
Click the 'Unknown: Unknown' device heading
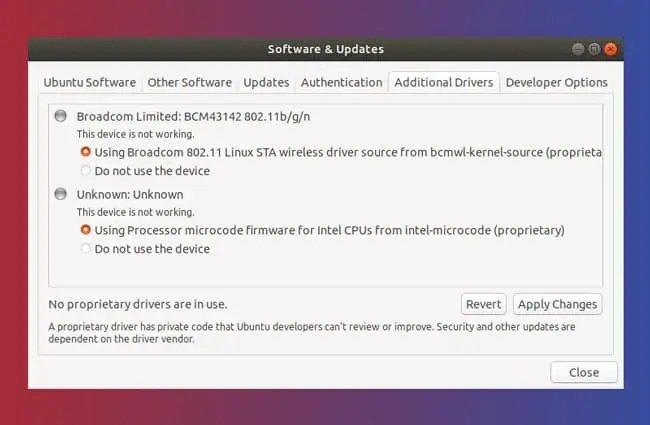pos(130,194)
